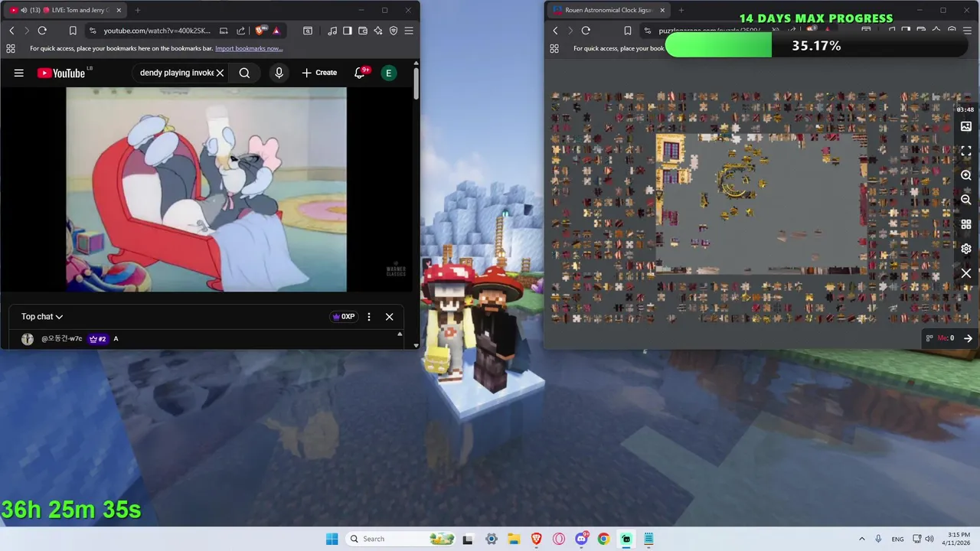Open Brave Shields lion icon in YouTube window

click(x=260, y=31)
